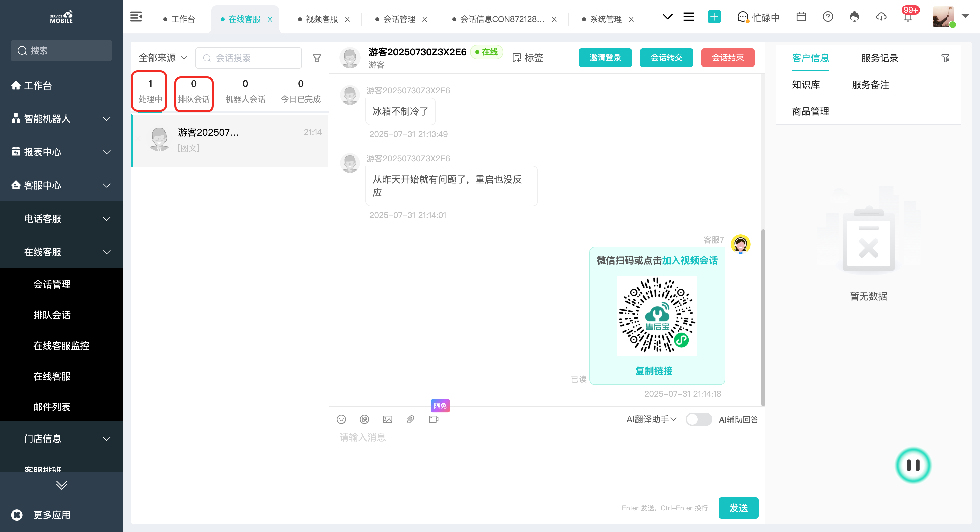Open notifications bell with 99+ badge
This screenshot has width=980, height=532.
[908, 17]
